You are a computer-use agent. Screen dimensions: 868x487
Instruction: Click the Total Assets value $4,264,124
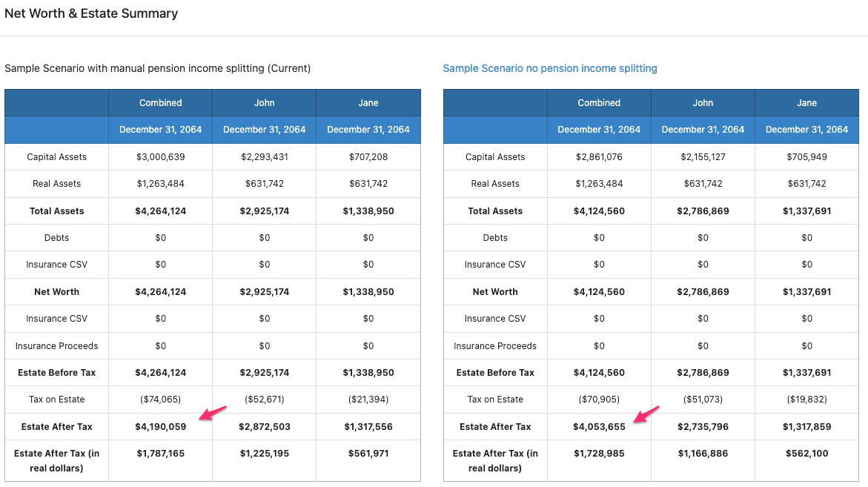click(160, 211)
